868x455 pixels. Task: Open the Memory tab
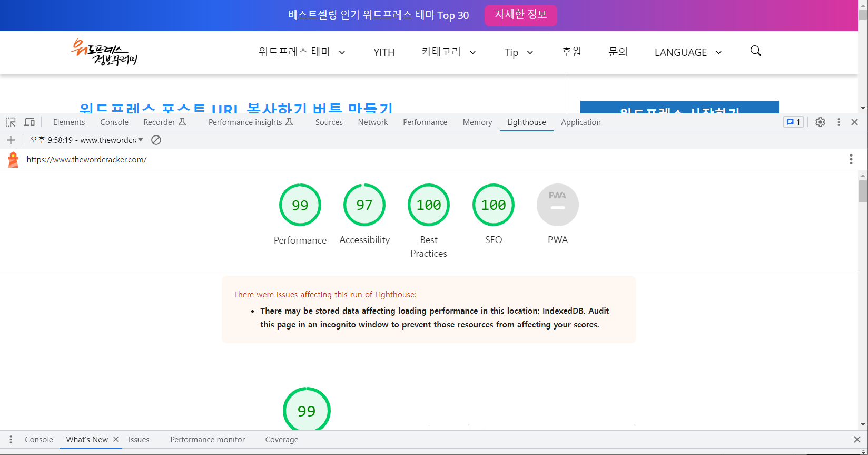pyautogui.click(x=478, y=122)
